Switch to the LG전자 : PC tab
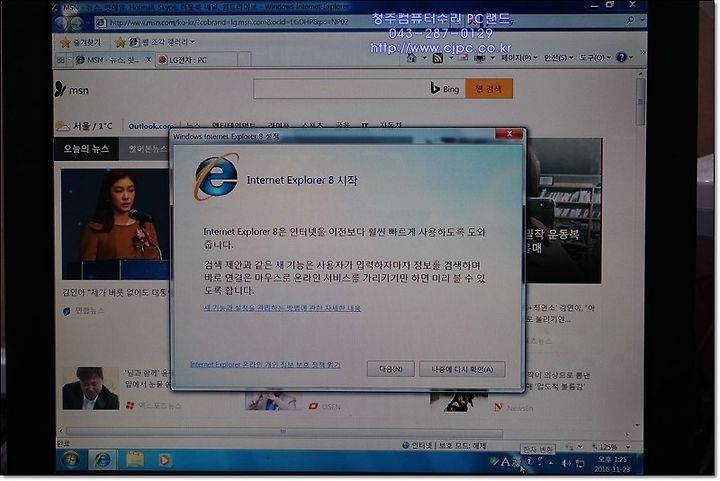Viewport: 720px width, 481px height. click(x=197, y=60)
